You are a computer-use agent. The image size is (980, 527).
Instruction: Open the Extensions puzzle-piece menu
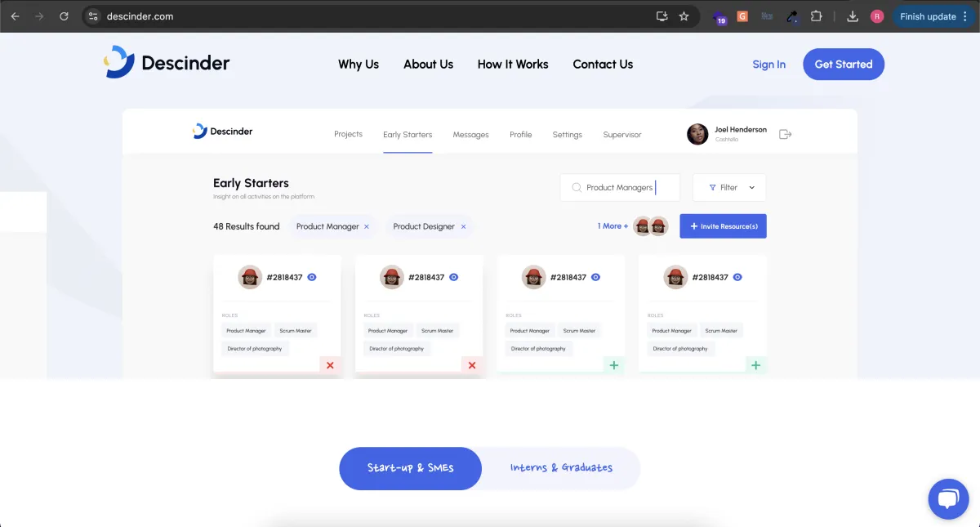(816, 16)
